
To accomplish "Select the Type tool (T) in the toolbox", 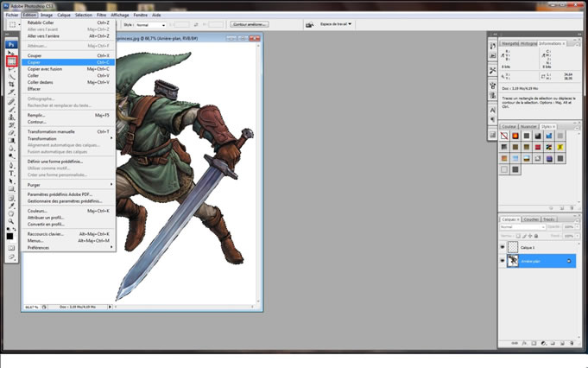I will pyautogui.click(x=11, y=174).
